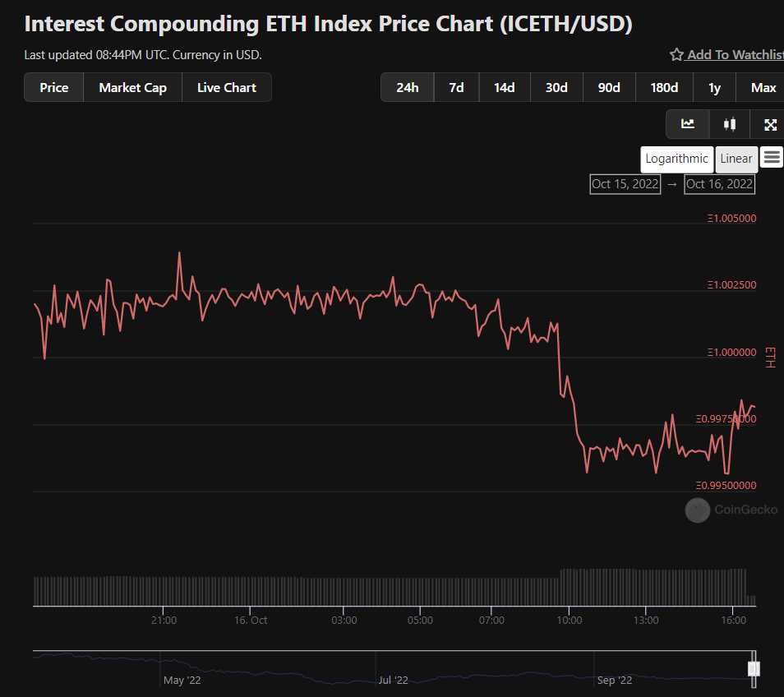This screenshot has height=697, width=784.
Task: Open fullscreen chart mode icon
Action: [x=769, y=124]
